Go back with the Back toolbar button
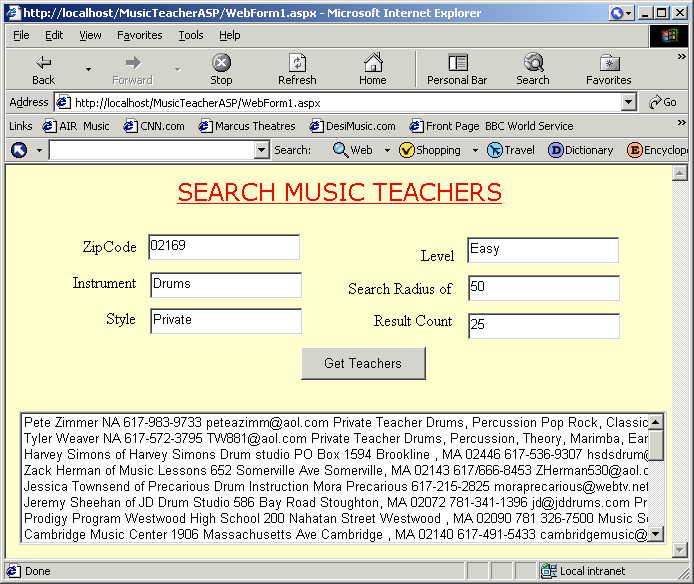 pos(43,69)
